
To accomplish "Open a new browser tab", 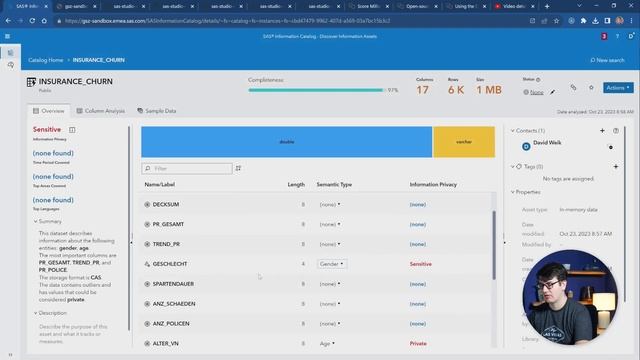I will (547, 6).
